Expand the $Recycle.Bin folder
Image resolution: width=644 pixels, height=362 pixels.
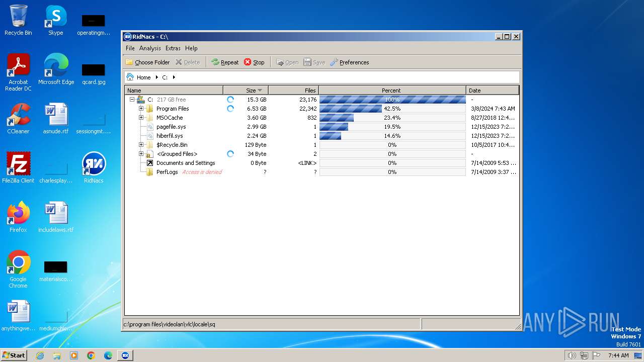coord(141,145)
